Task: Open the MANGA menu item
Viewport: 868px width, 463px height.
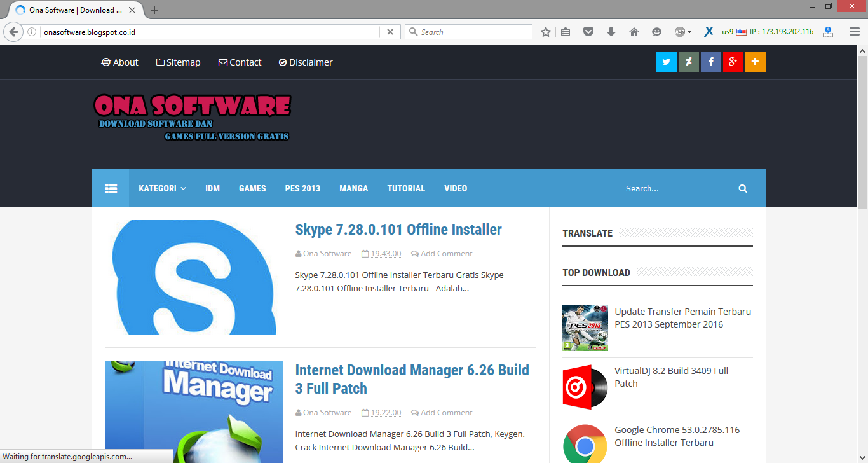Action: click(x=353, y=188)
